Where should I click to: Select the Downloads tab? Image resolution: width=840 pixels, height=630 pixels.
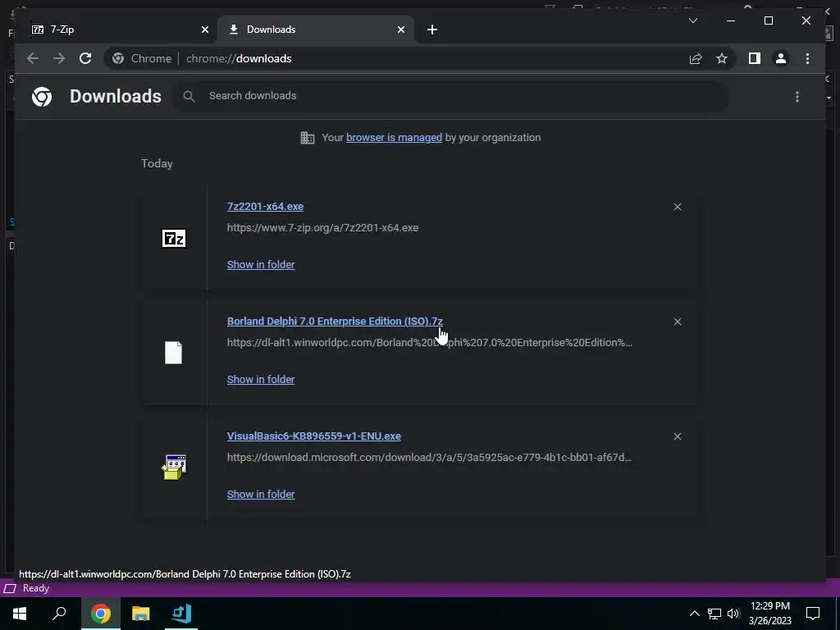click(x=316, y=30)
